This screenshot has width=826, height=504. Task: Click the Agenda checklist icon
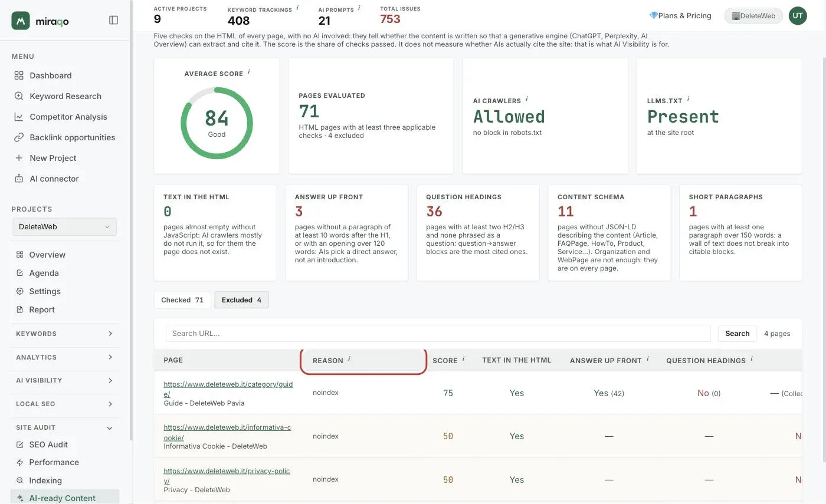click(x=20, y=273)
